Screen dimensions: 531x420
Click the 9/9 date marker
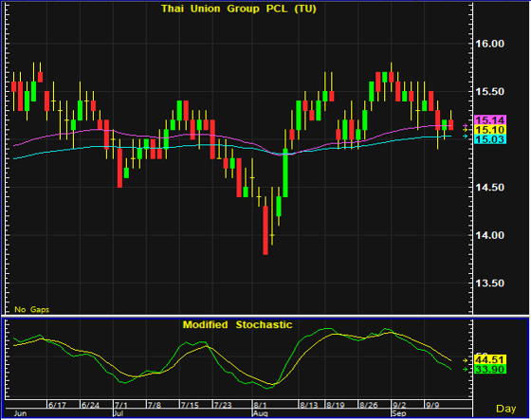pos(432,405)
